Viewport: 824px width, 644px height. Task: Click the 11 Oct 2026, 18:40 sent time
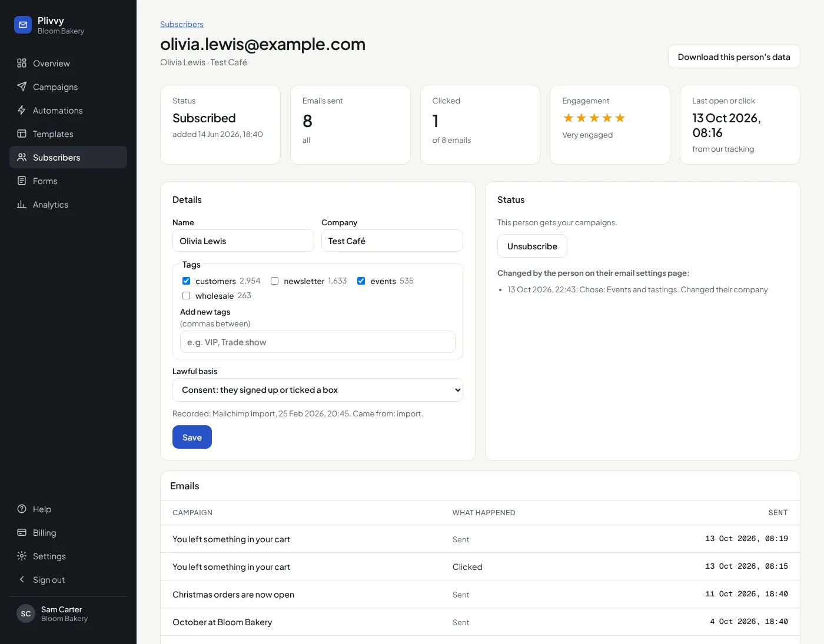[746, 594]
